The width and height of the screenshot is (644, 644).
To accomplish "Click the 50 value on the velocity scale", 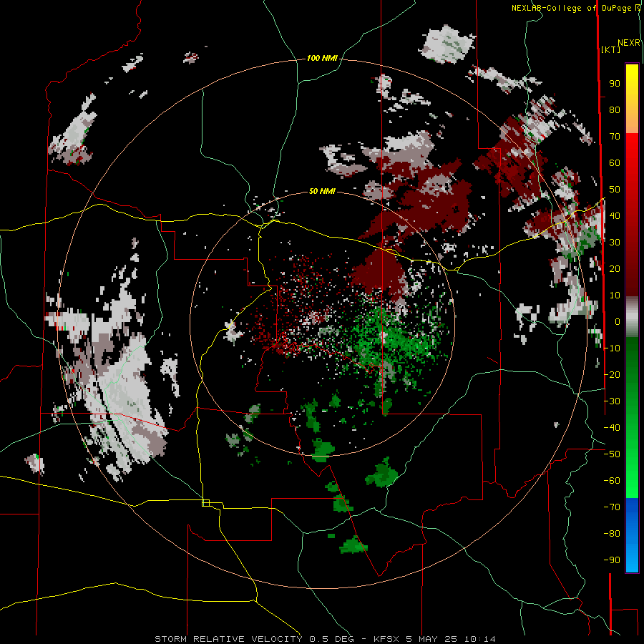I will click(x=615, y=190).
